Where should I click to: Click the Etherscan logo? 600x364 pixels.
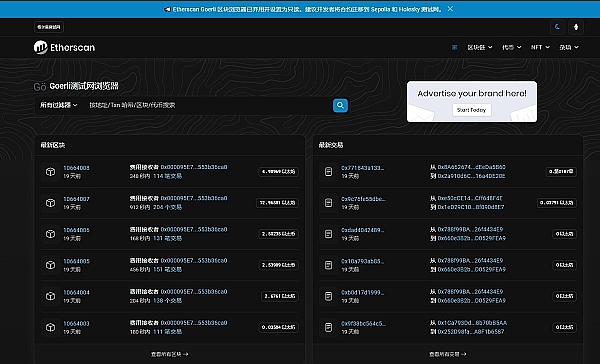pyautogui.click(x=64, y=47)
